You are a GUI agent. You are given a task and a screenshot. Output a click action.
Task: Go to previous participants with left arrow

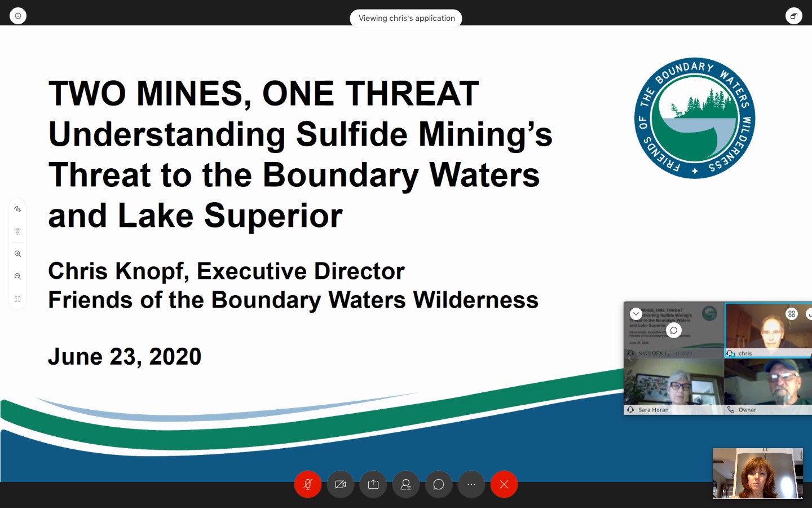coord(630,358)
